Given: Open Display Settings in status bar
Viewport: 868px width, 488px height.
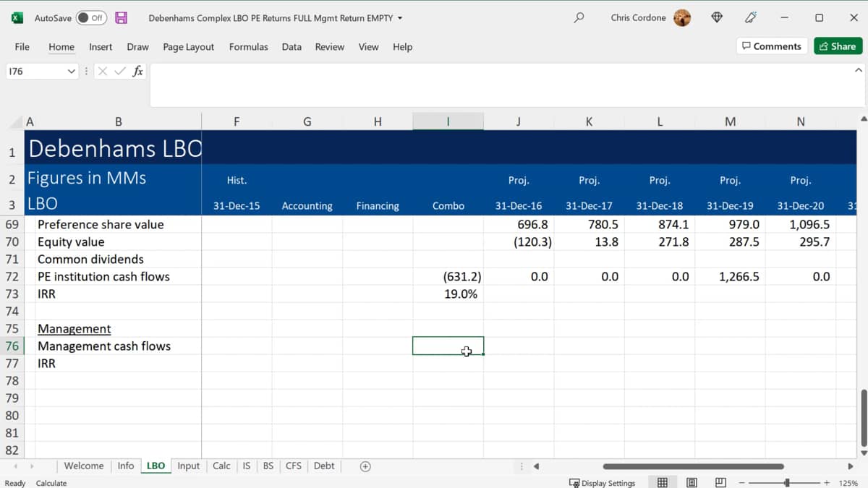Looking at the screenshot, I should tap(602, 483).
